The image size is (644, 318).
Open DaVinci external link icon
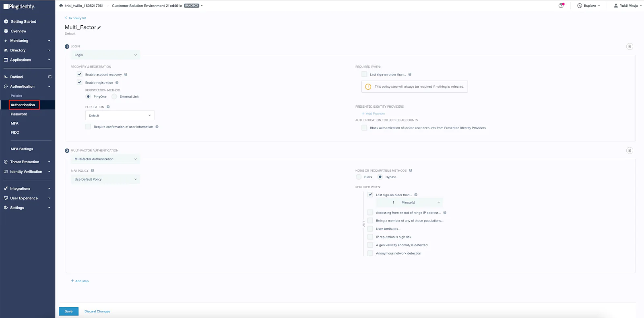[x=50, y=77]
